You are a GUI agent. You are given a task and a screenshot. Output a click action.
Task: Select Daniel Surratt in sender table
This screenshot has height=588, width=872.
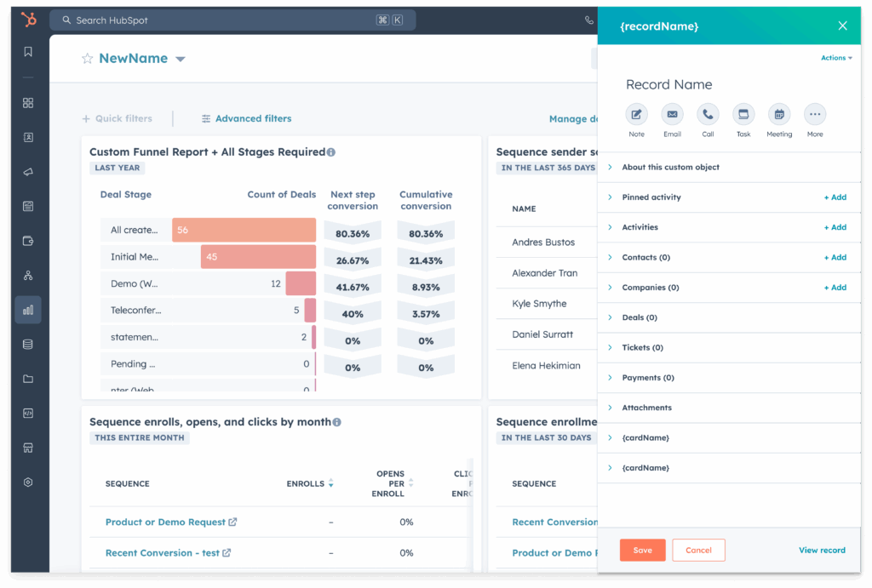(x=542, y=334)
